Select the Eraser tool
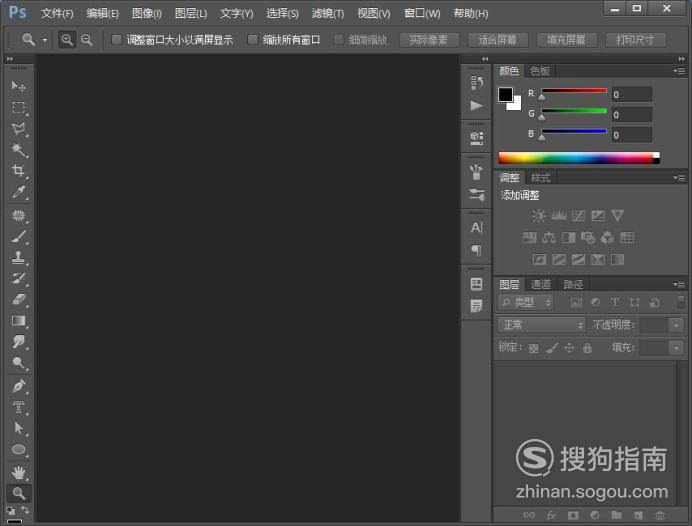This screenshot has height=526, width=692. point(18,300)
